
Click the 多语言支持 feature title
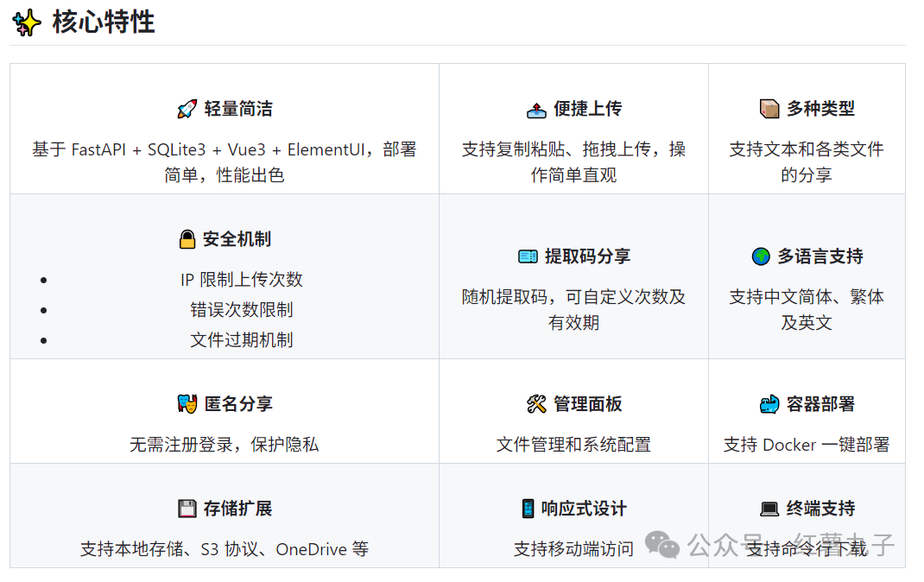click(x=820, y=256)
